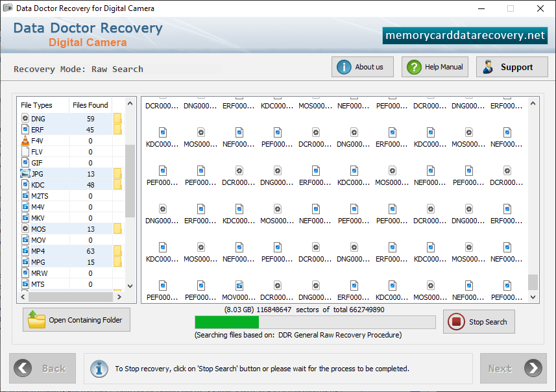Select the JPG picture icon

[x=25, y=173]
